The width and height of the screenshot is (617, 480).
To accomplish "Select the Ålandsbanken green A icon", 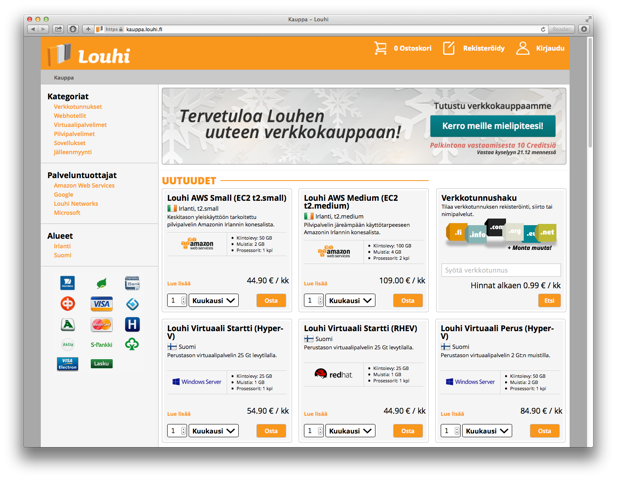I will click(67, 325).
